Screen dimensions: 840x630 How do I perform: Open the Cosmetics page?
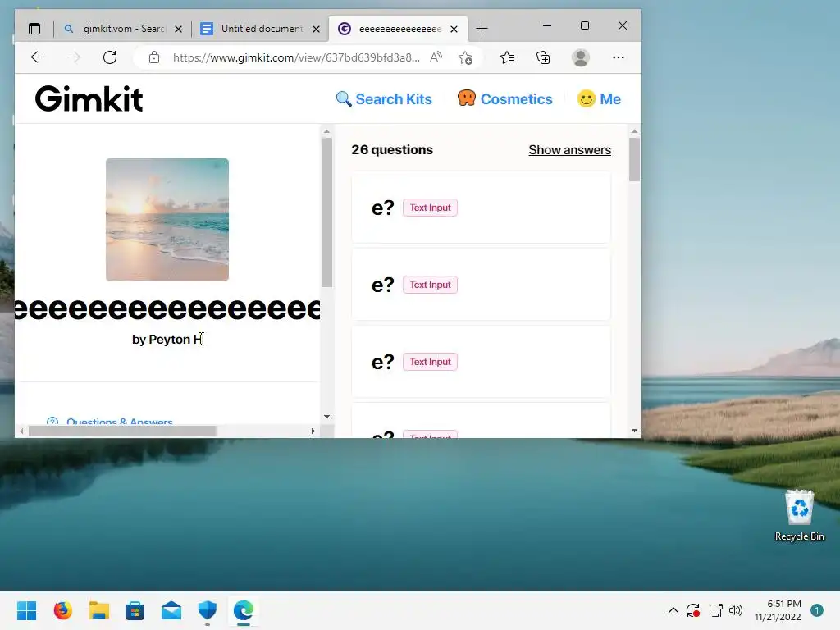(x=504, y=99)
